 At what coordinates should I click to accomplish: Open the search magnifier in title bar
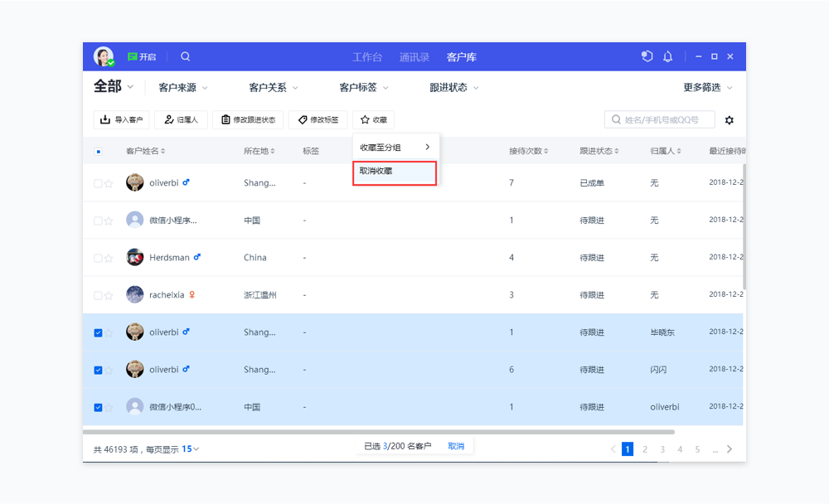point(185,56)
